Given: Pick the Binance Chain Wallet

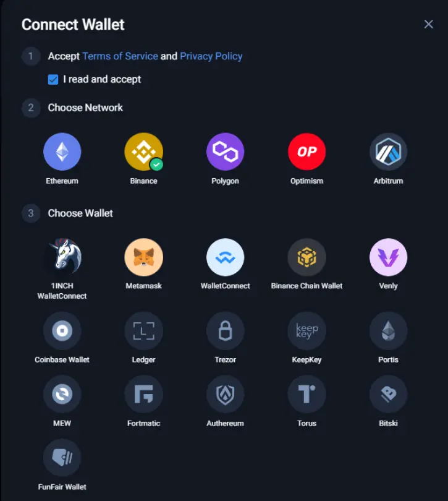Looking at the screenshot, I should point(306,257).
